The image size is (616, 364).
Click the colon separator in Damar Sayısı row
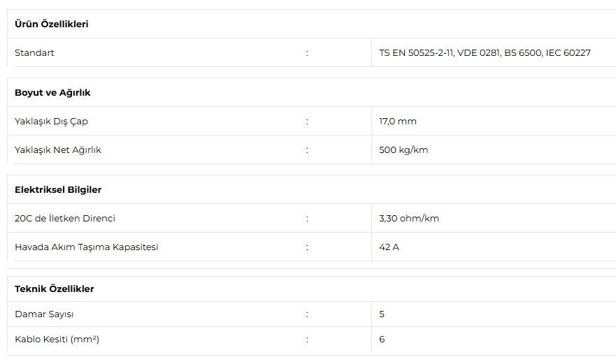[x=307, y=314]
